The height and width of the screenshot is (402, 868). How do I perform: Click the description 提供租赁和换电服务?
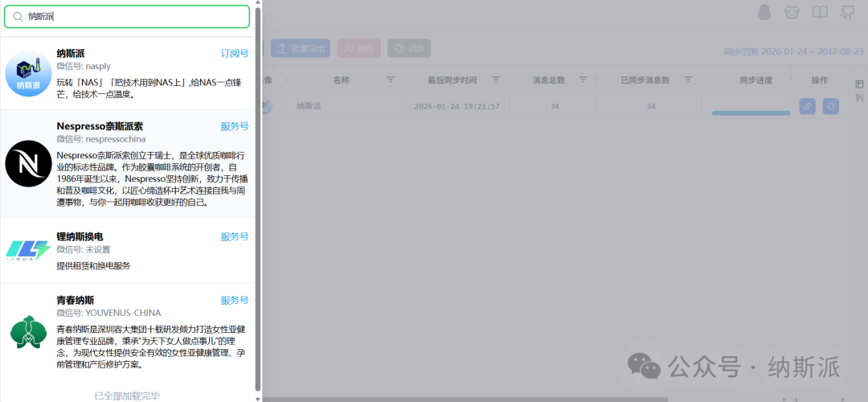[x=93, y=266]
